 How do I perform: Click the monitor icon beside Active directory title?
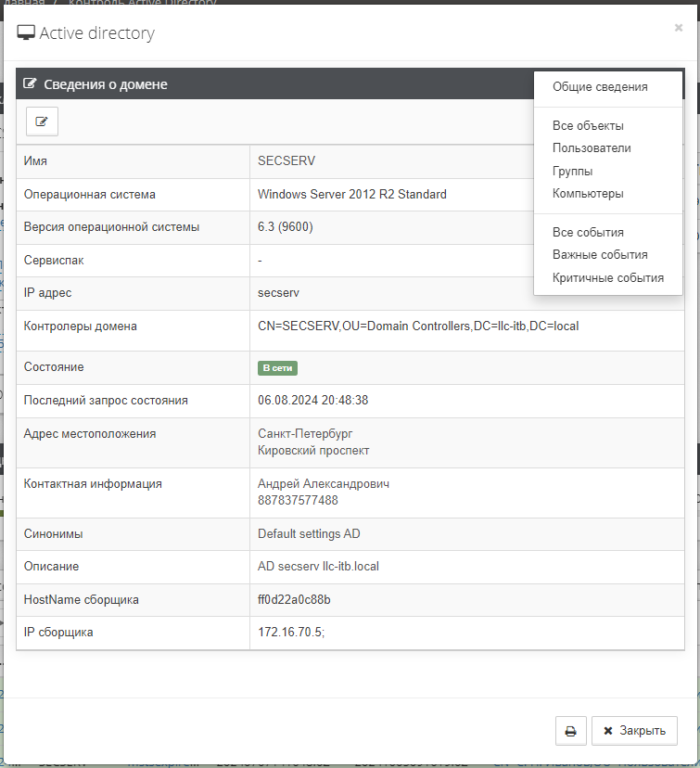[x=26, y=34]
